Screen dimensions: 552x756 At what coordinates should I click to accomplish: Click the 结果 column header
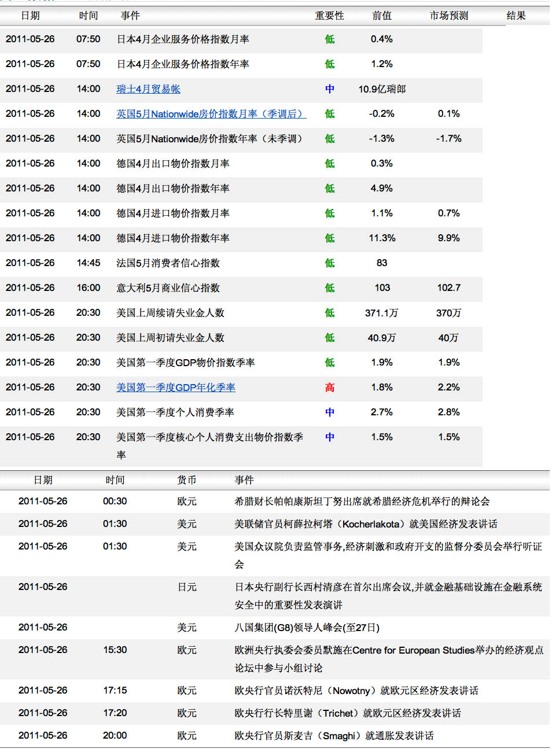pyautogui.click(x=516, y=16)
